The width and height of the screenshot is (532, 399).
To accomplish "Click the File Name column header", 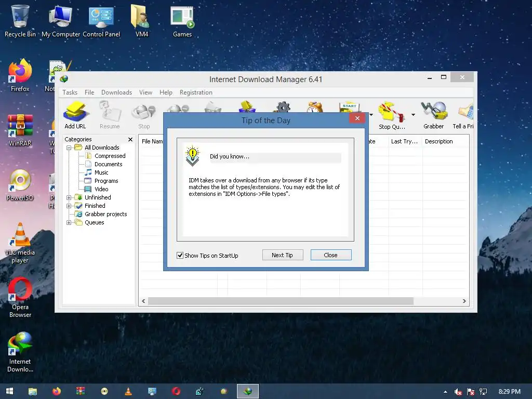I will point(152,141).
